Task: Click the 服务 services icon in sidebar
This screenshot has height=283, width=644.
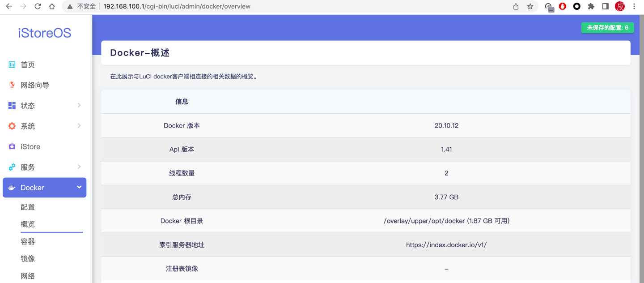Action: 12,167
